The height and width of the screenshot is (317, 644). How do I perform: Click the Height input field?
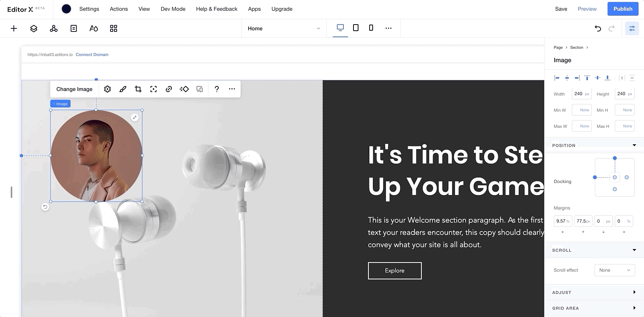[624, 94]
